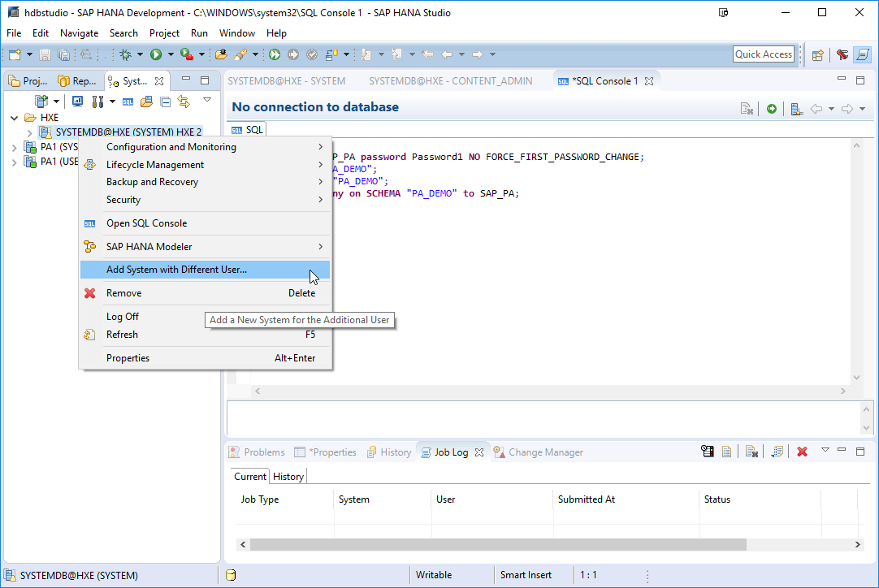Image resolution: width=879 pixels, height=588 pixels.
Task: Select the red knife Administration perspective icon
Action: [842, 54]
